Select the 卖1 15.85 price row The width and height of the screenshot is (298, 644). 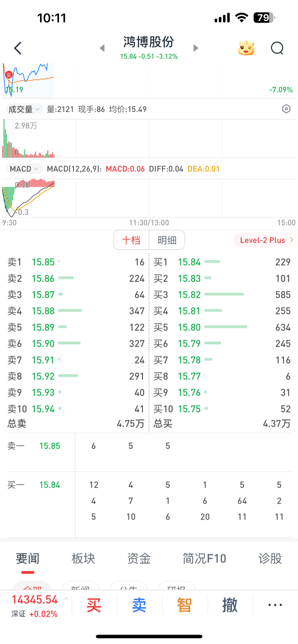coord(76,262)
